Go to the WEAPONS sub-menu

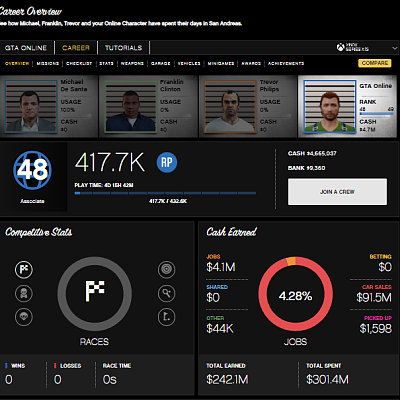(x=132, y=63)
